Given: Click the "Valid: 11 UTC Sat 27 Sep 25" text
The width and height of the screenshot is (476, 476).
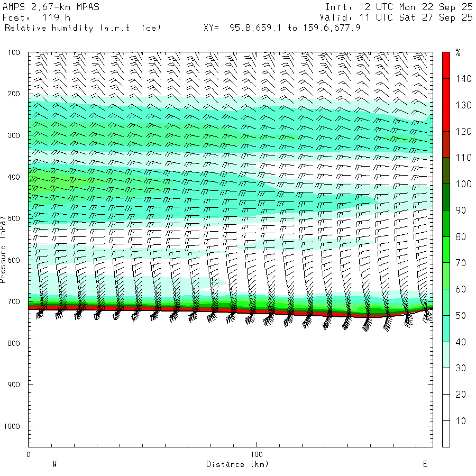Looking at the screenshot, I should coord(396,17).
